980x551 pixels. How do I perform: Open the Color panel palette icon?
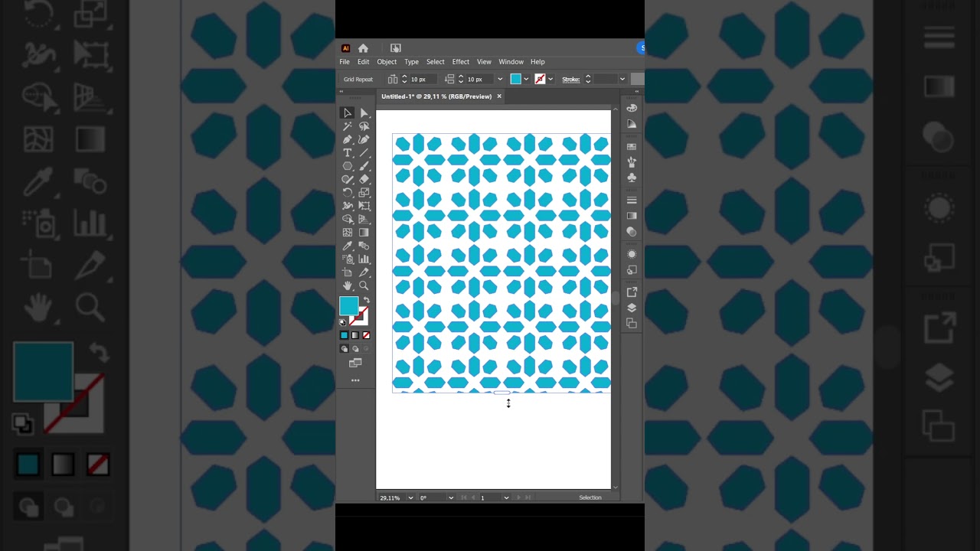pos(632,108)
